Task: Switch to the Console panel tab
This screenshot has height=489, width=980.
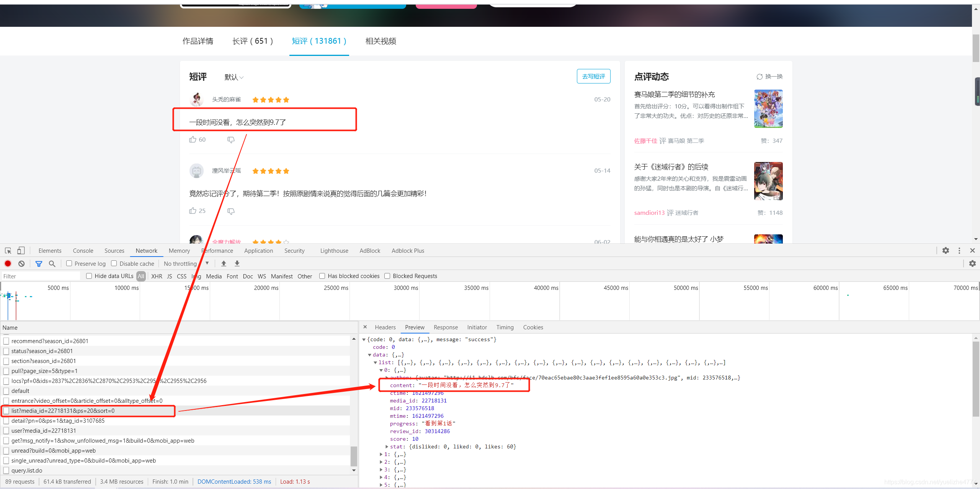Action: click(83, 251)
